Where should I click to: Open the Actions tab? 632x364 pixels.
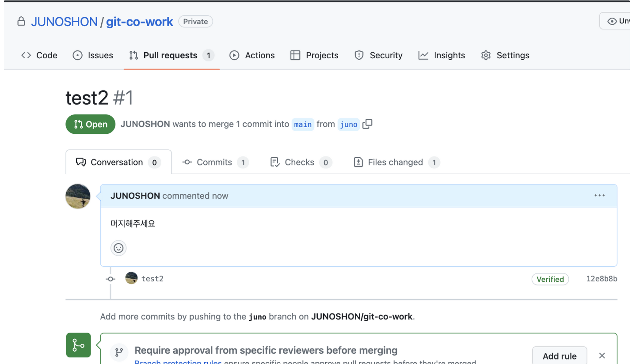point(252,55)
